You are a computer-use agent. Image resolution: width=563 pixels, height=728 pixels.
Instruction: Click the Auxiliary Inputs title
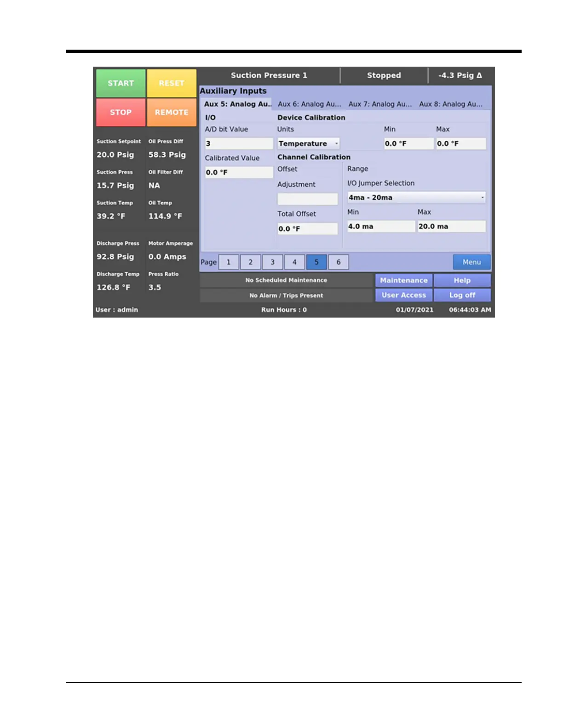(x=233, y=91)
